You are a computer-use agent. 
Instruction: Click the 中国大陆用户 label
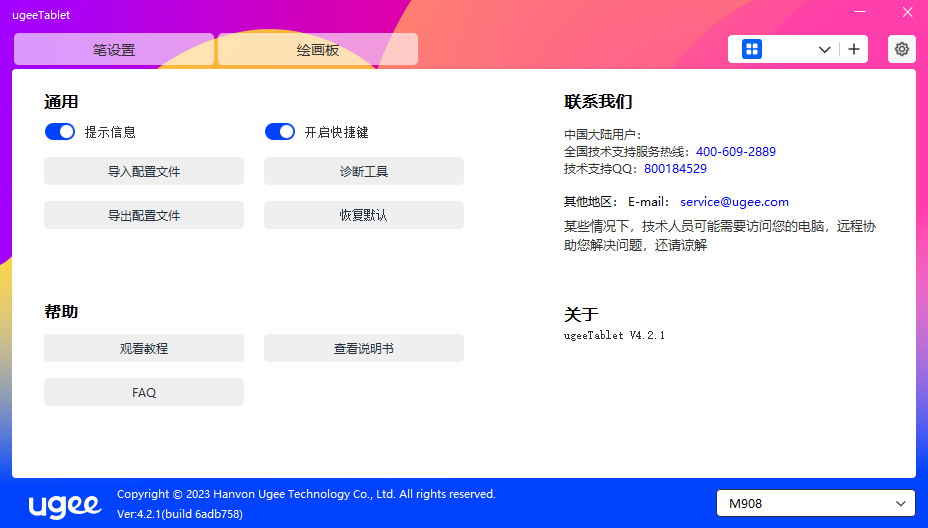tap(602, 135)
